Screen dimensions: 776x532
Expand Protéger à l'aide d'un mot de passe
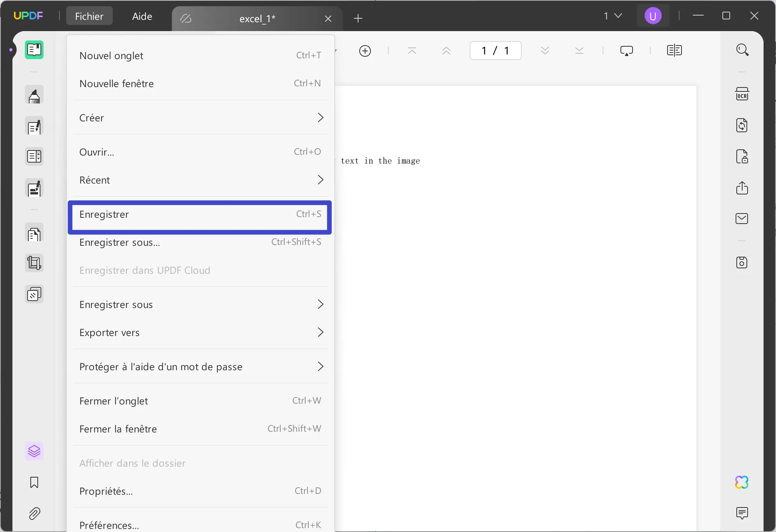coord(201,366)
